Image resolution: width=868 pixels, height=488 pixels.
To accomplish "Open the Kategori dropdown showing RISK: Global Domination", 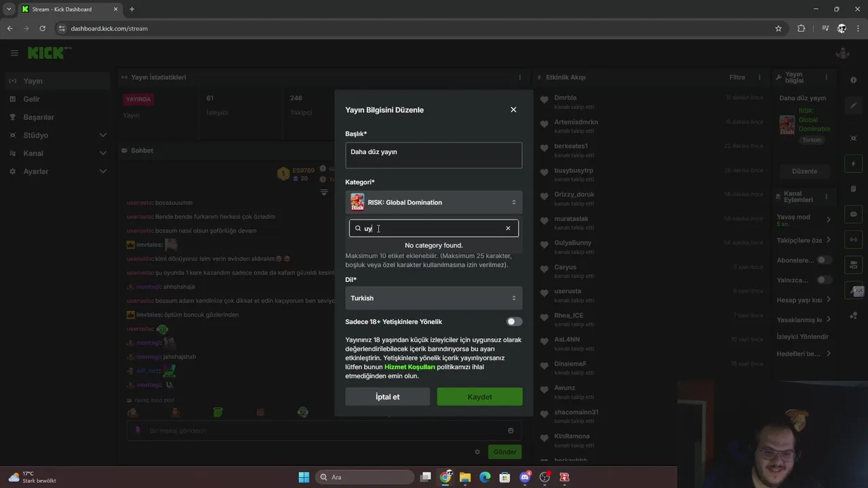I will 433,202.
